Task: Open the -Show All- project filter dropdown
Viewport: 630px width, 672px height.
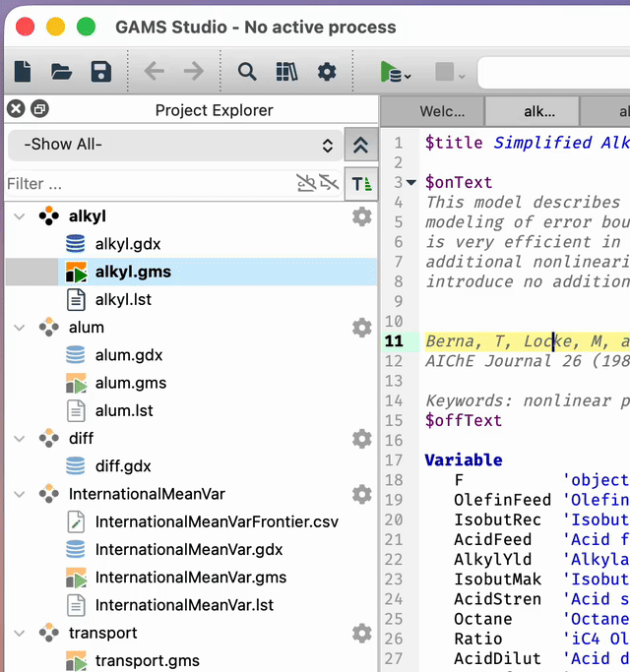Action: 177,146
